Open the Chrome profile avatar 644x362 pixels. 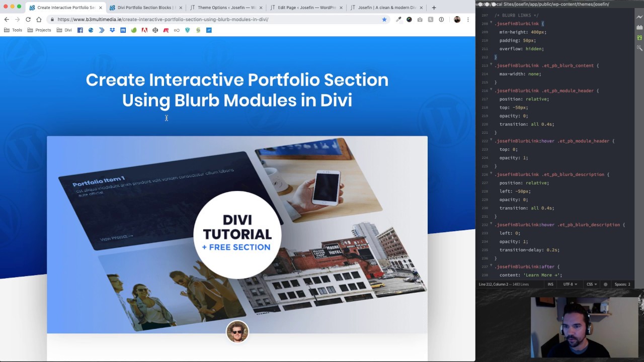(x=457, y=20)
